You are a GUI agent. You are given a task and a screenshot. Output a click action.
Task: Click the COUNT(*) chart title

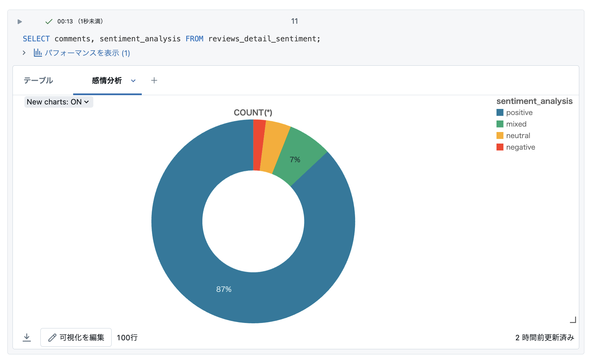[x=253, y=112]
